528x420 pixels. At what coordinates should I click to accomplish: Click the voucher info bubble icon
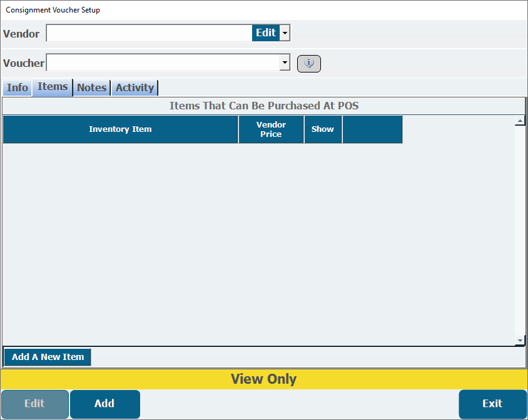(308, 64)
